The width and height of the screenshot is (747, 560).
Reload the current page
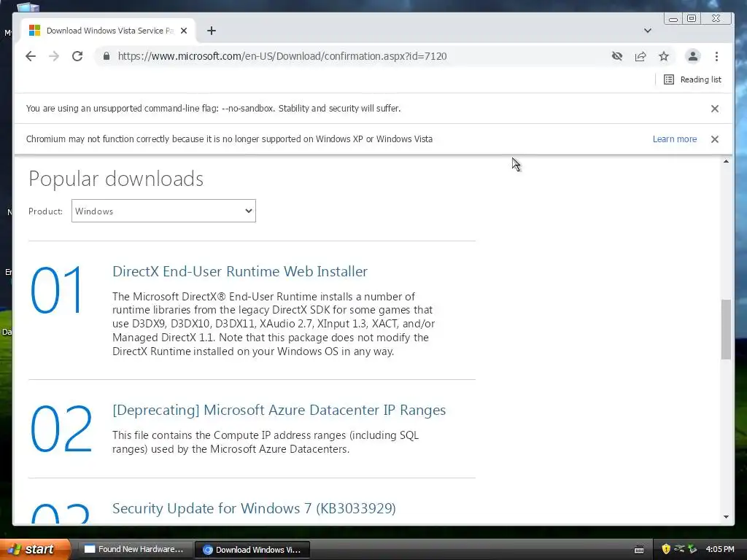click(x=77, y=56)
